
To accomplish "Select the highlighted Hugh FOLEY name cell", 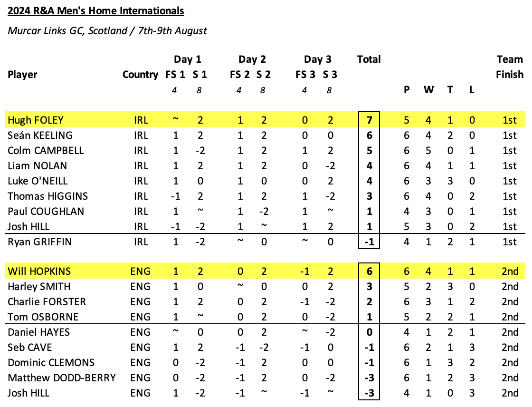I will click(x=36, y=120).
